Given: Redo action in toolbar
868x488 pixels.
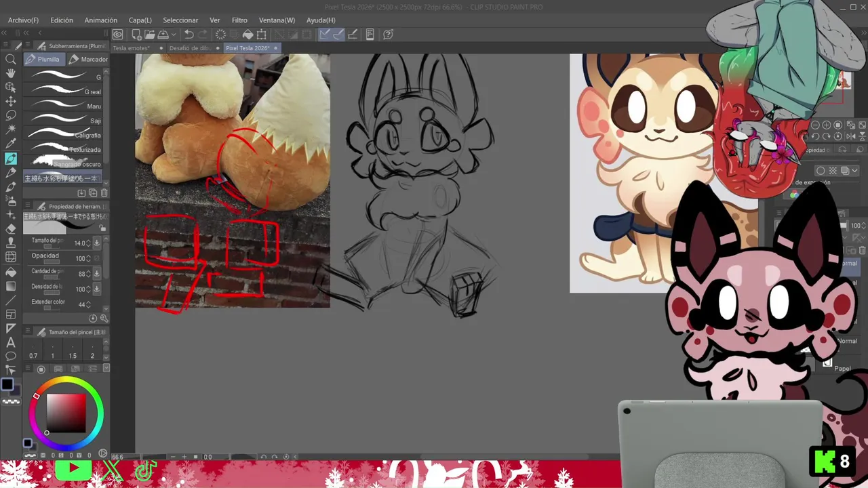Looking at the screenshot, I should click(203, 34).
